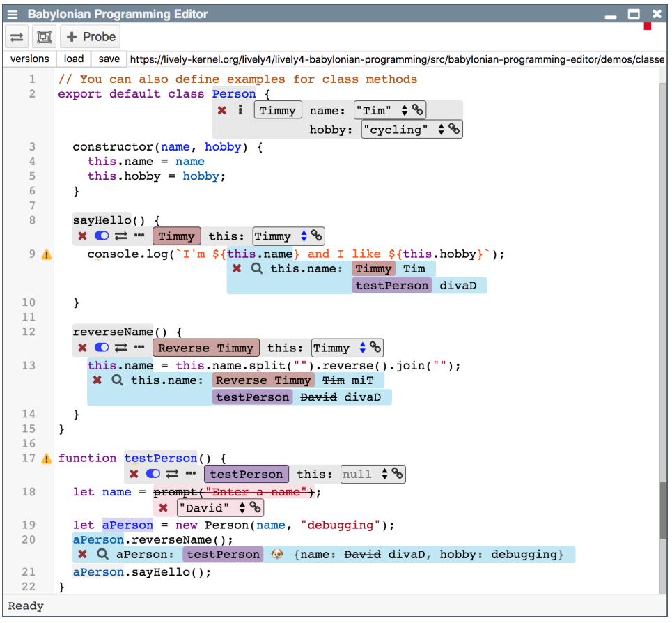Toggle the Reverse Timmy example switch
The height and width of the screenshot is (623, 672).
(x=102, y=347)
